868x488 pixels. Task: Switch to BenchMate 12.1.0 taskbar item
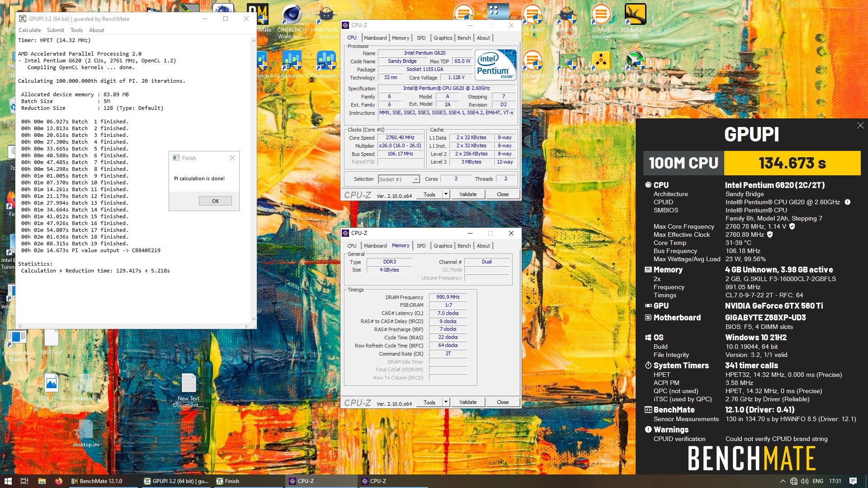tap(103, 481)
